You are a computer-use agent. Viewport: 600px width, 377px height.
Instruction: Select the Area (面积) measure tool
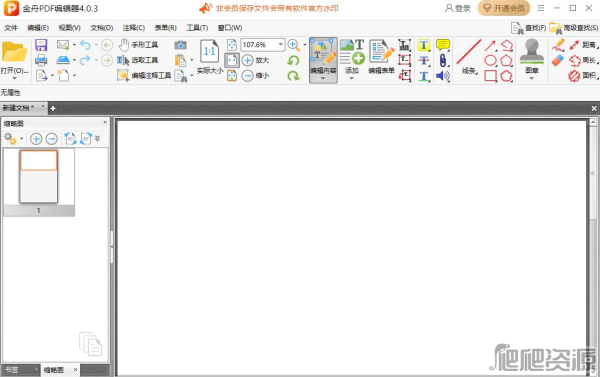tap(583, 75)
